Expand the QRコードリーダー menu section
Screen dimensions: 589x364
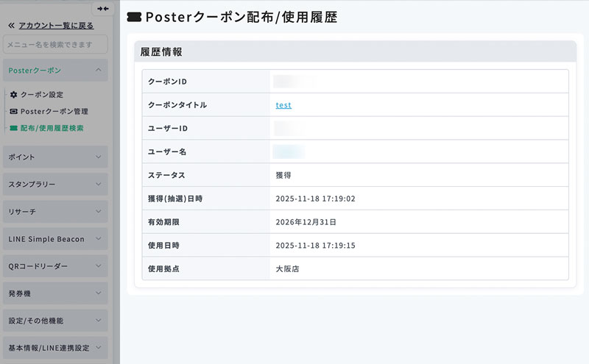coord(56,266)
